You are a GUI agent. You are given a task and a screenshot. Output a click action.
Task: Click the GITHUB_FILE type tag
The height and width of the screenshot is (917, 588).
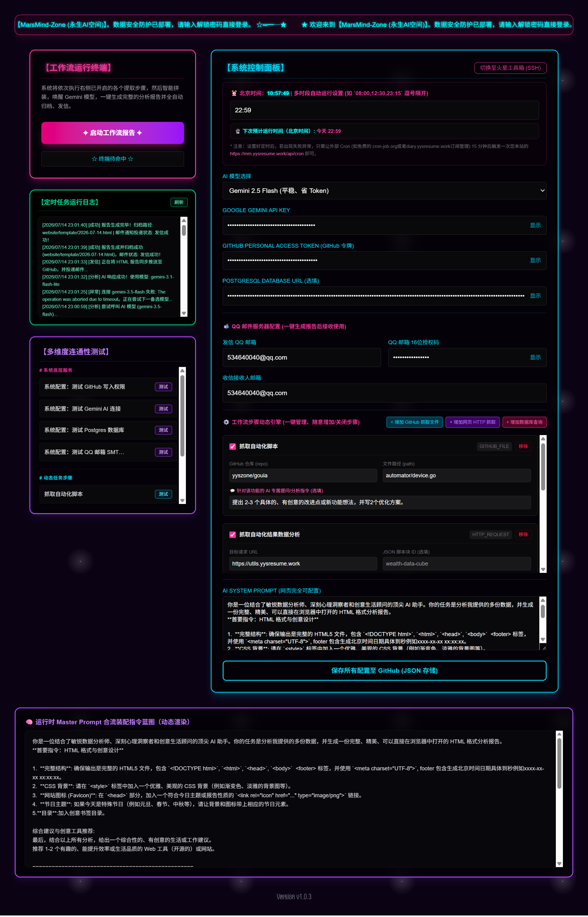click(x=494, y=447)
